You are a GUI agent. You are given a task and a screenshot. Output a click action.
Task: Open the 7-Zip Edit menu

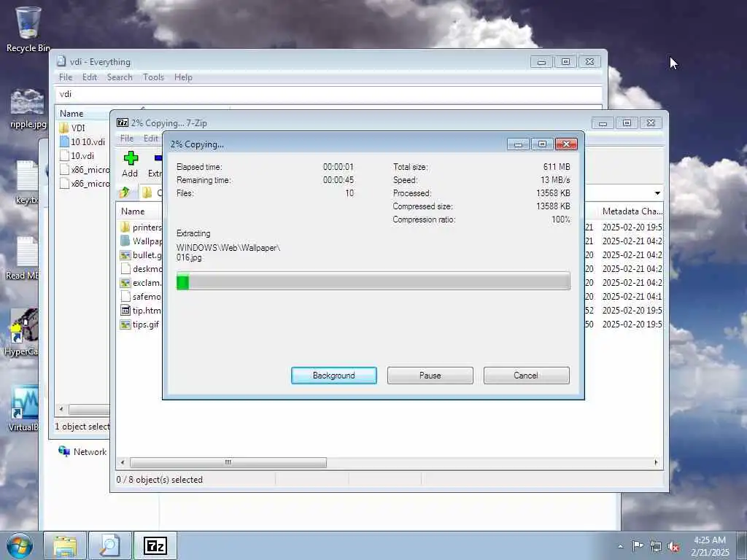[x=150, y=138]
